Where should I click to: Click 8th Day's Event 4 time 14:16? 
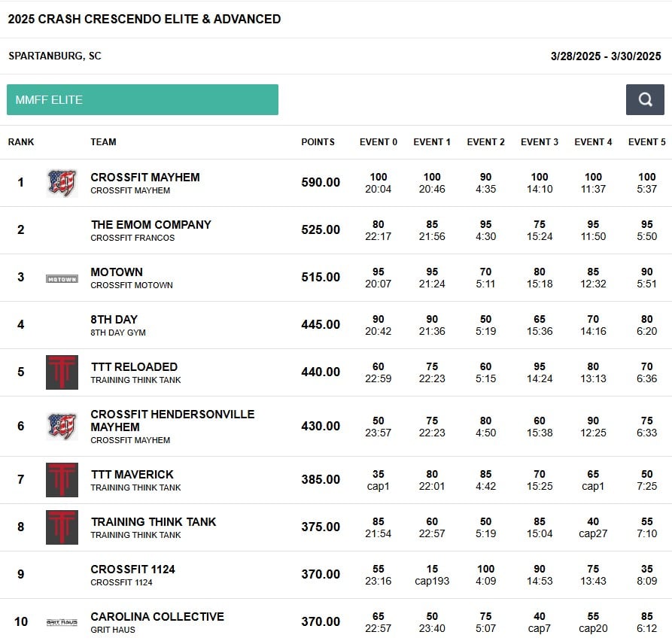[593, 331]
